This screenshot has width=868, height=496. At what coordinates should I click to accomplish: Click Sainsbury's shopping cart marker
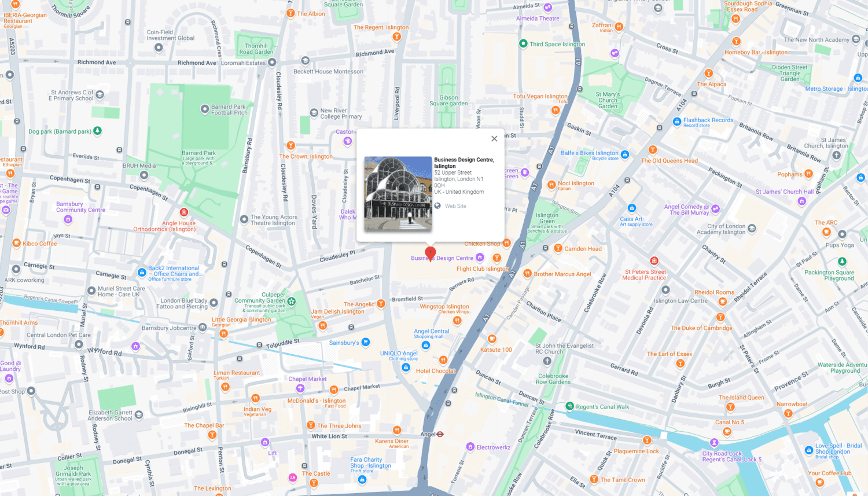click(366, 342)
